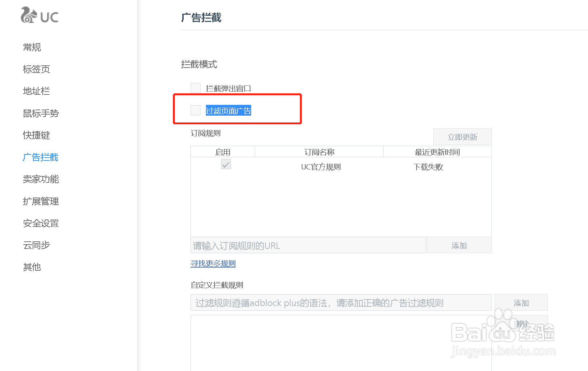The image size is (588, 371).
Task: Open the 常规 (General) settings section
Action: coord(32,47)
